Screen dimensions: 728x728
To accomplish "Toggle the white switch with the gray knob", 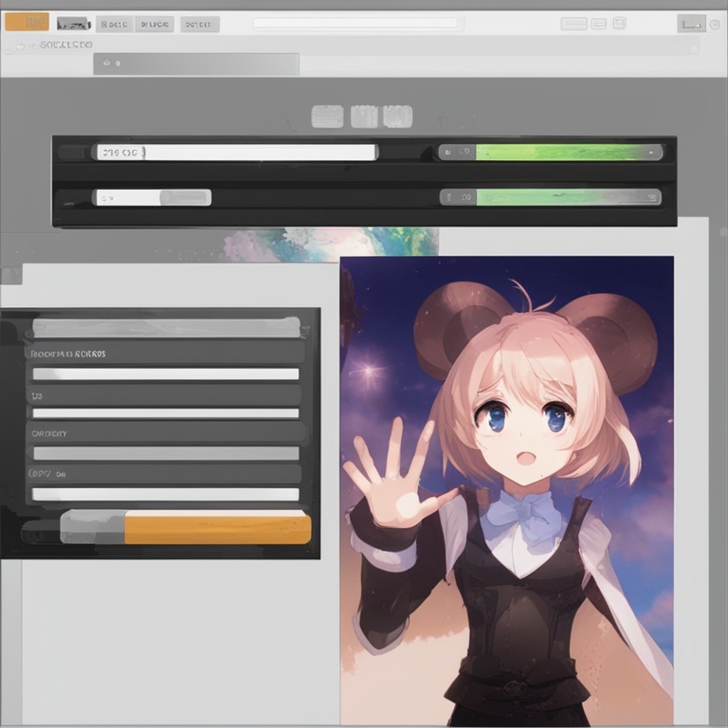I will pyautogui.click(x=154, y=197).
